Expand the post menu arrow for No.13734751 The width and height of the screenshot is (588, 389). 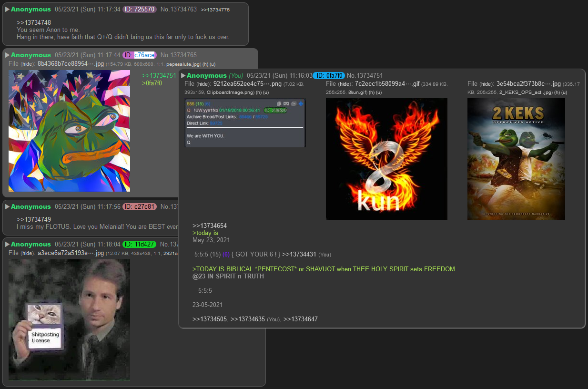coord(183,76)
